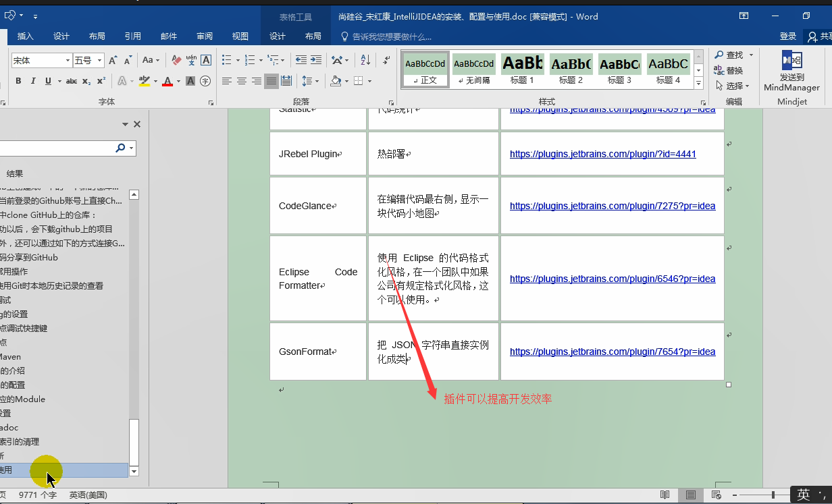Expand the styles gallery more button

(698, 84)
